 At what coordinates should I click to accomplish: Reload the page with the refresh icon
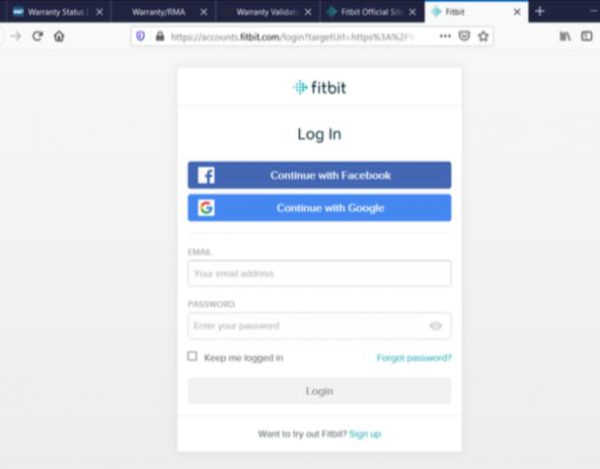[37, 36]
